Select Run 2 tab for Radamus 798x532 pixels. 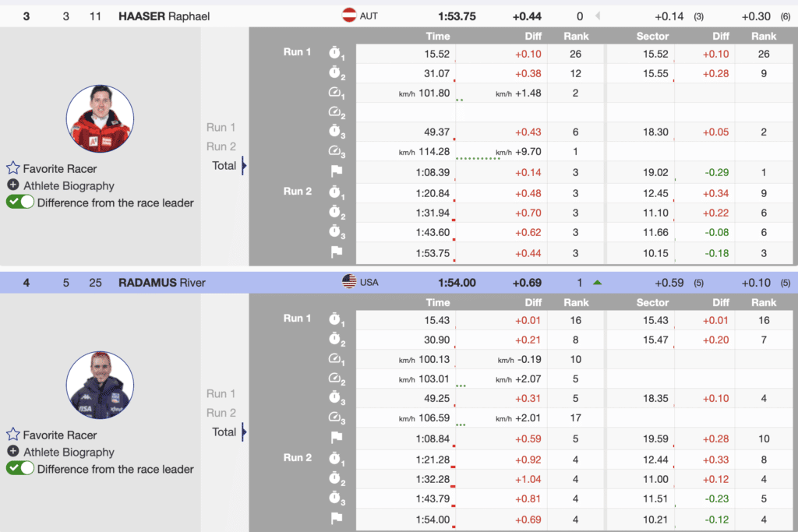coord(221,413)
